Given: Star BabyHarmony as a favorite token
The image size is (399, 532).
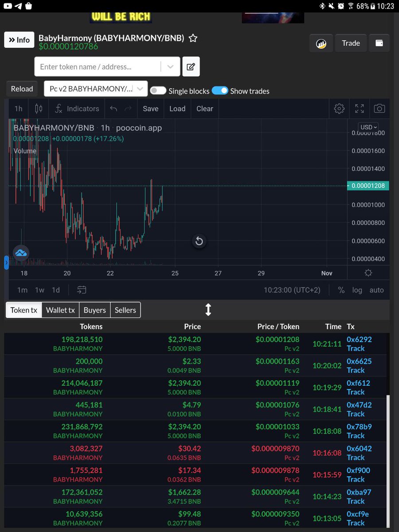Looking at the screenshot, I should coord(193,38).
